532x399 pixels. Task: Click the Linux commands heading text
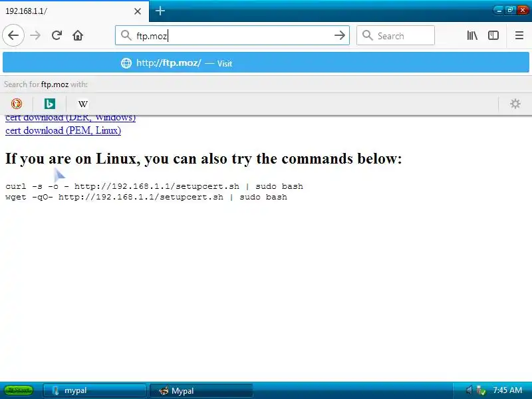(x=203, y=159)
